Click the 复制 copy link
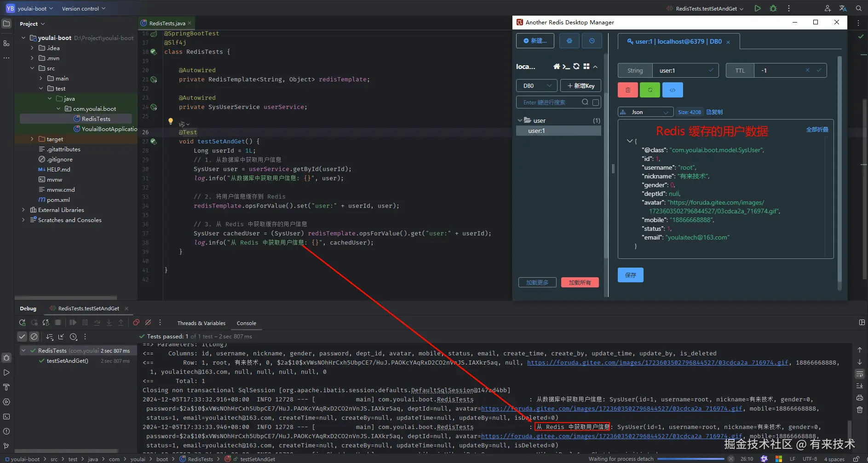The width and height of the screenshot is (868, 463). pyautogui.click(x=714, y=112)
